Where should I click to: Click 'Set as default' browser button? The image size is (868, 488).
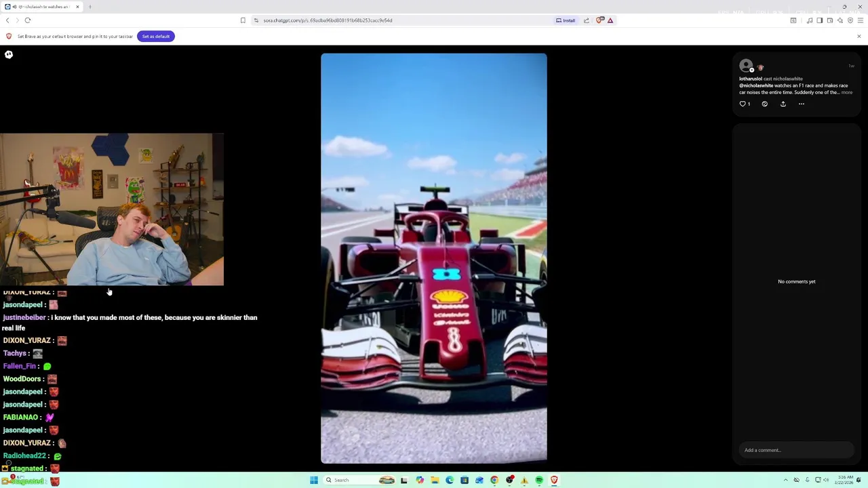click(x=156, y=36)
